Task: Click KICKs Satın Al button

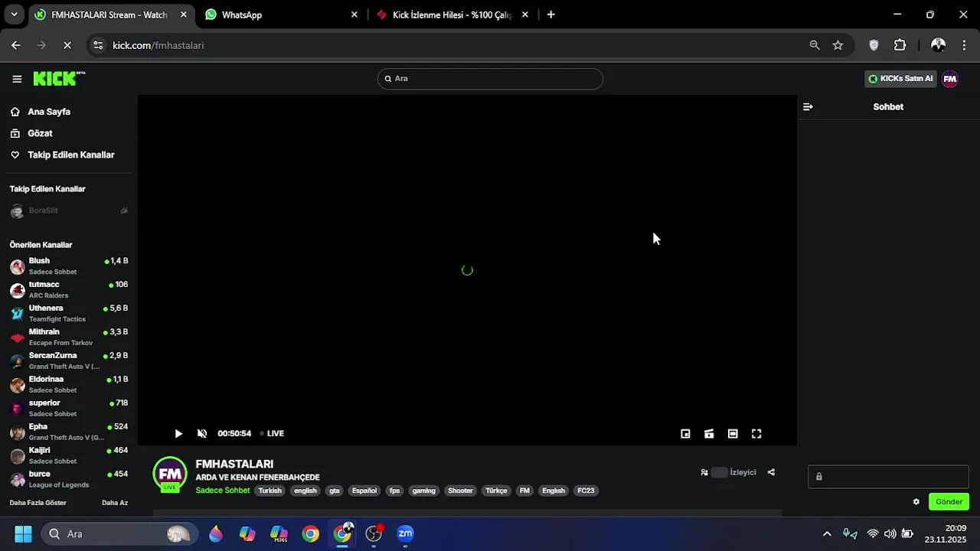Action: pos(901,79)
